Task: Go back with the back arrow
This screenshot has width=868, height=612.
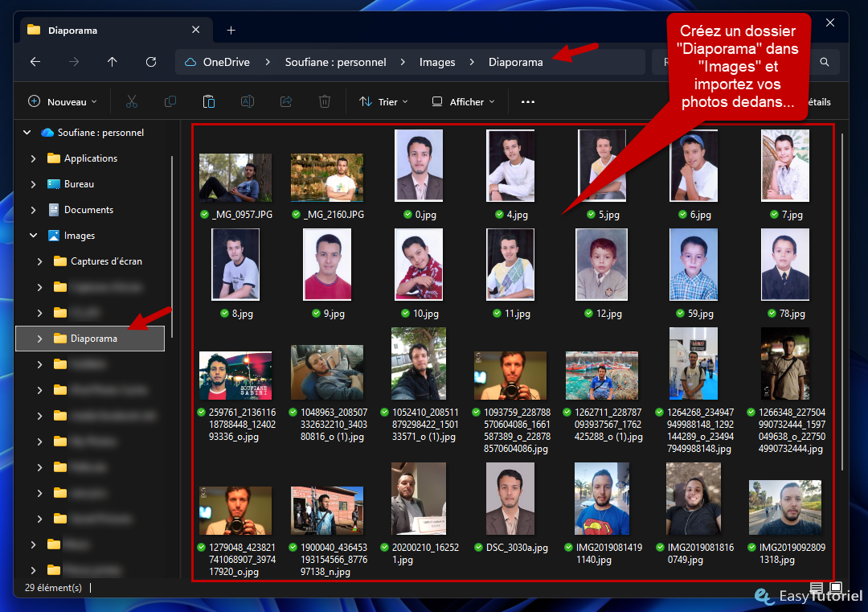Action: [35, 62]
